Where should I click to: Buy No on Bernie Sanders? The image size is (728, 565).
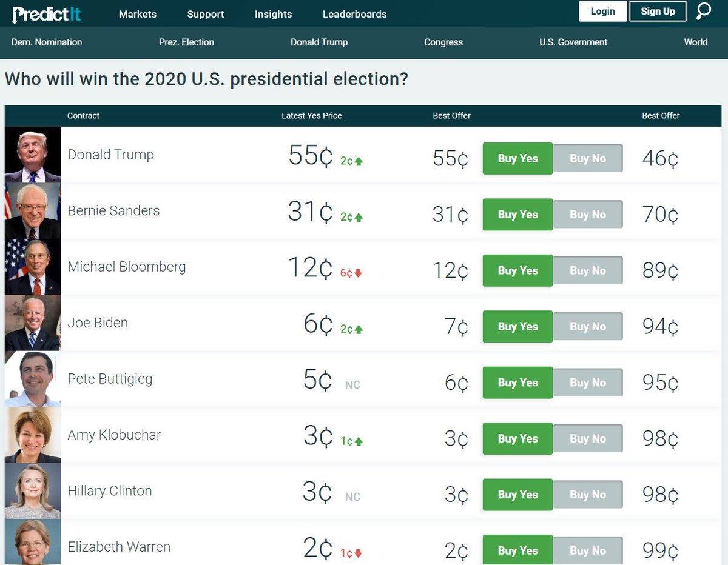pyautogui.click(x=588, y=215)
